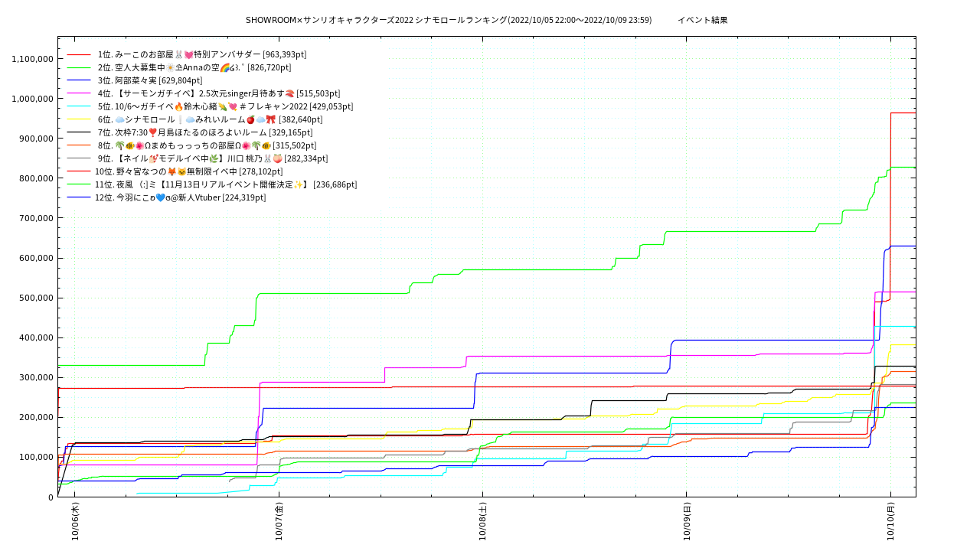The image size is (980, 551).
Task: Click the 1,100,000 y-axis label
Action: tap(33, 59)
